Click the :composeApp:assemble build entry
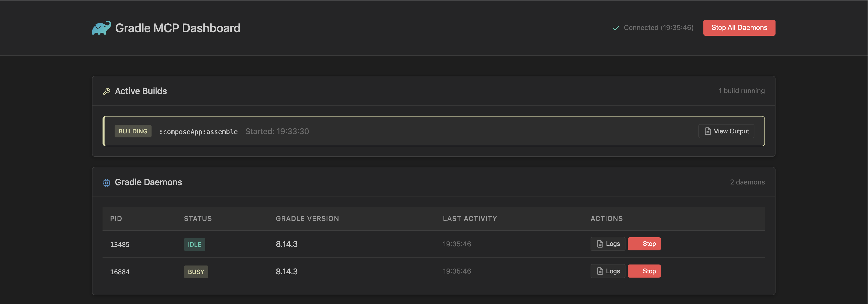 click(199, 132)
